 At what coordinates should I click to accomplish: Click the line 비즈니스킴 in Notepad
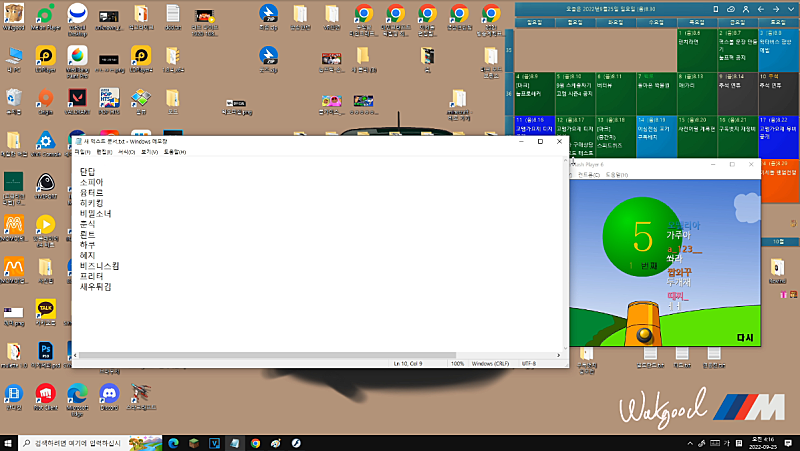click(x=99, y=266)
